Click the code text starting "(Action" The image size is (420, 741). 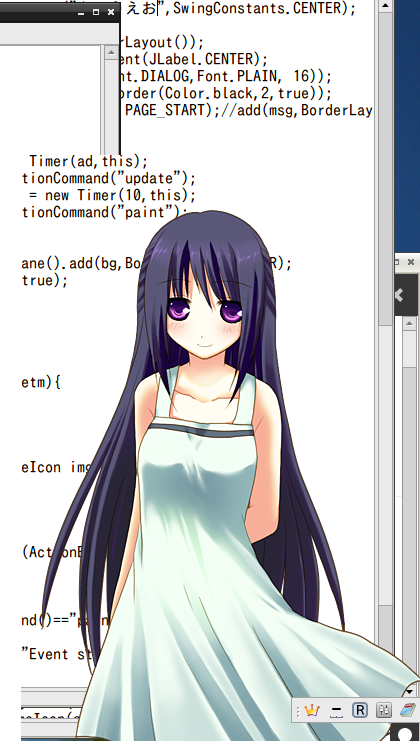[x=52, y=551]
